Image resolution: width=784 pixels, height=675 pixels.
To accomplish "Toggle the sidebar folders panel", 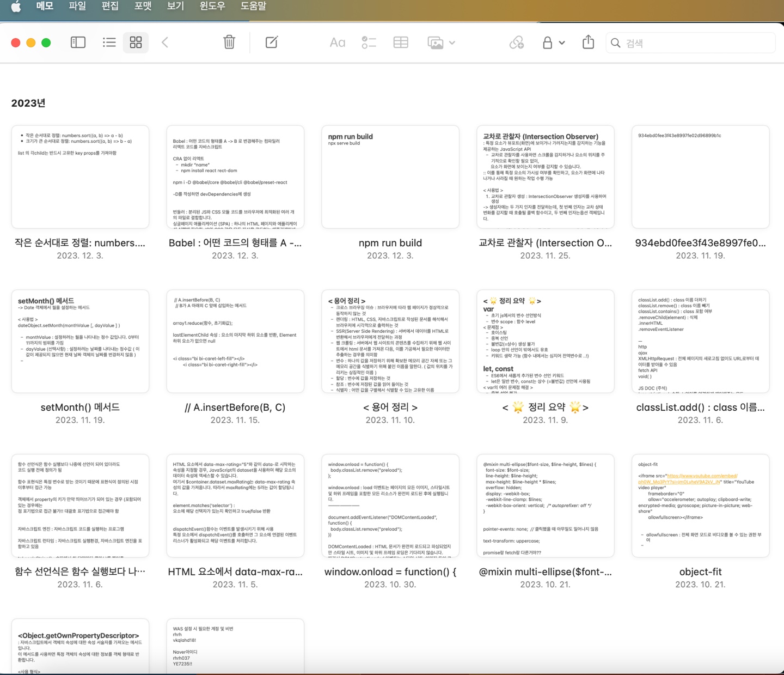I will (78, 42).
